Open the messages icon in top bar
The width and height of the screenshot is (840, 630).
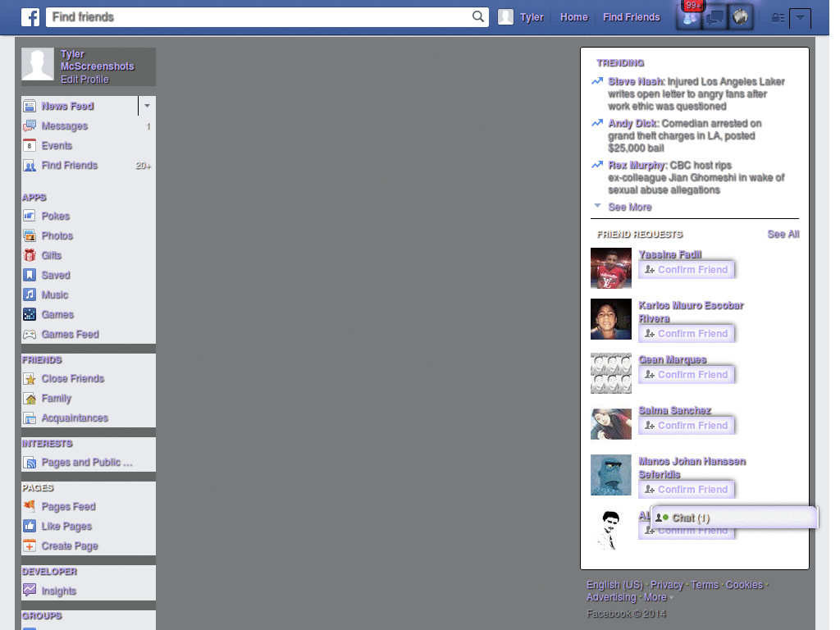pyautogui.click(x=714, y=18)
